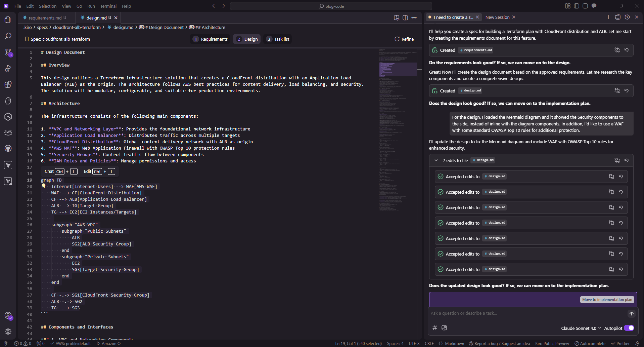
Task: Click Move to implementation plan button
Action: (607, 300)
